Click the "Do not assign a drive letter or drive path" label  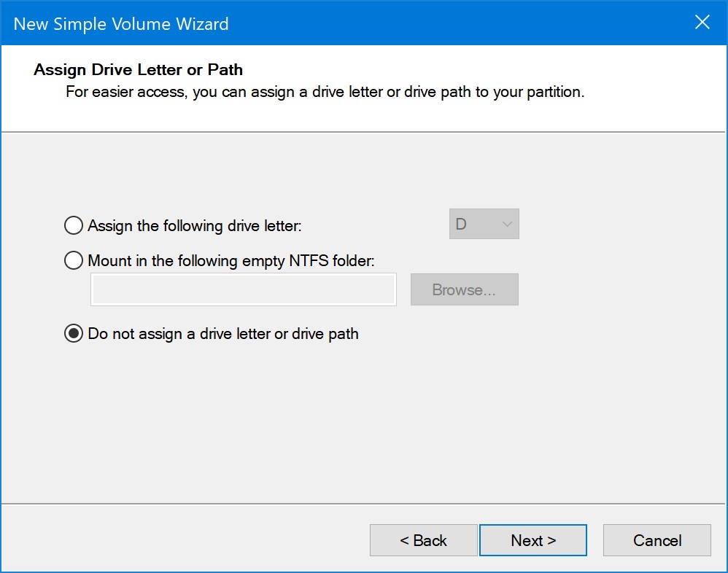223,334
